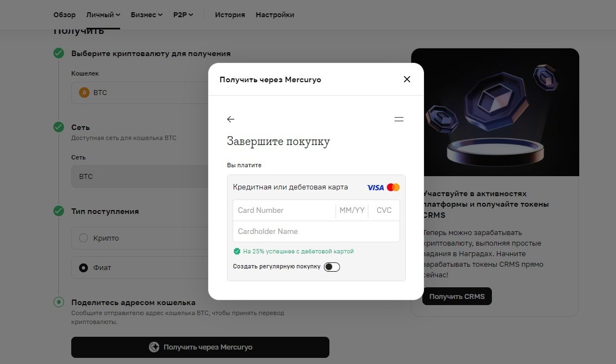Focus the Card Number field
The width and height of the screenshot is (616, 364).
tap(284, 210)
